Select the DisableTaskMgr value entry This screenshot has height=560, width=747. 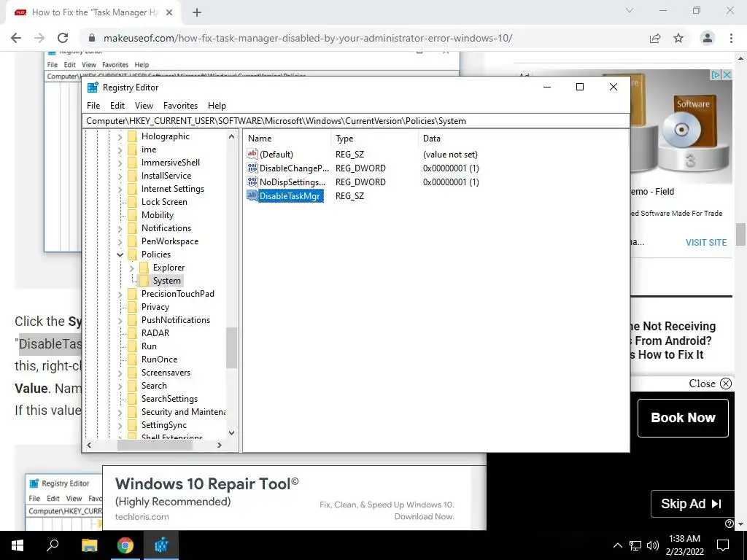tap(290, 195)
